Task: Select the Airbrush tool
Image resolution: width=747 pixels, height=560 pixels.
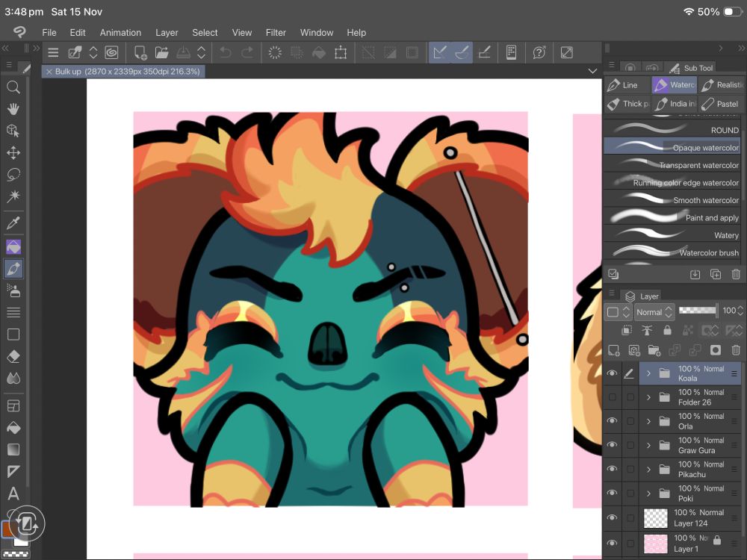Action: pyautogui.click(x=13, y=290)
